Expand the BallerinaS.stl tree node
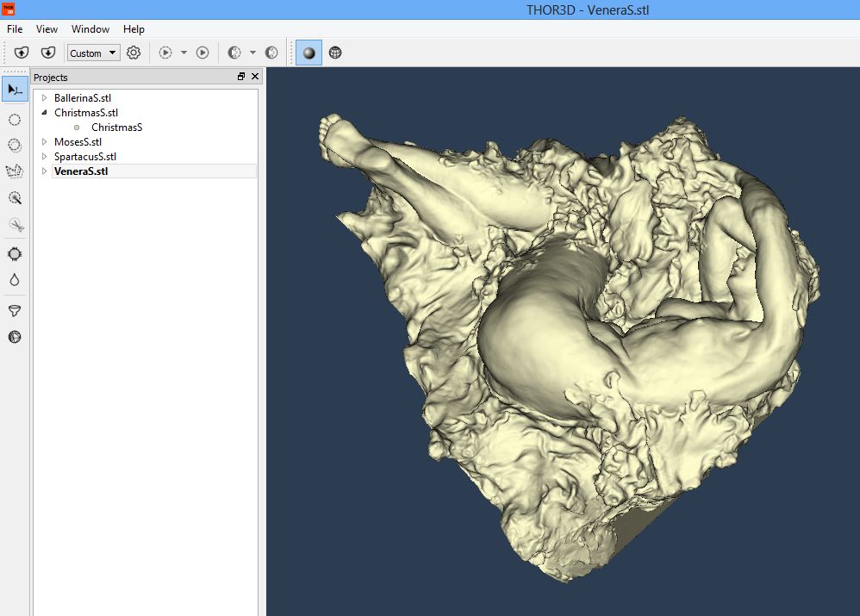This screenshot has height=616, width=860. pyautogui.click(x=45, y=98)
